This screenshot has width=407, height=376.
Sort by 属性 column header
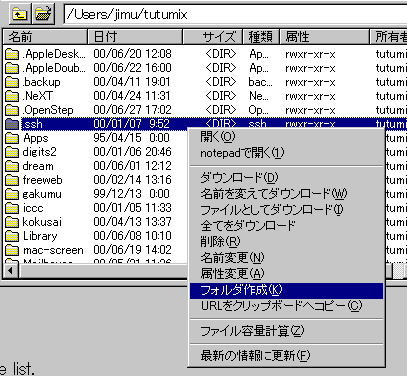click(x=324, y=37)
